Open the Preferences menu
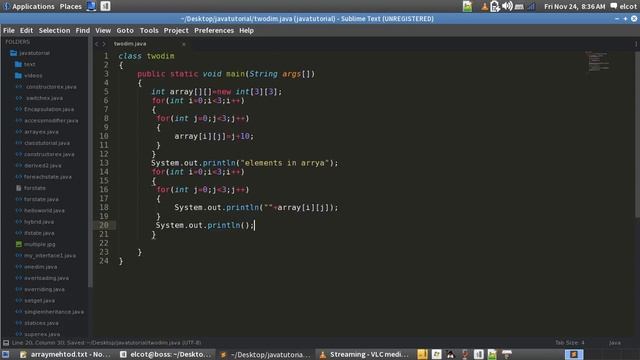The height and width of the screenshot is (360, 640). point(214,31)
